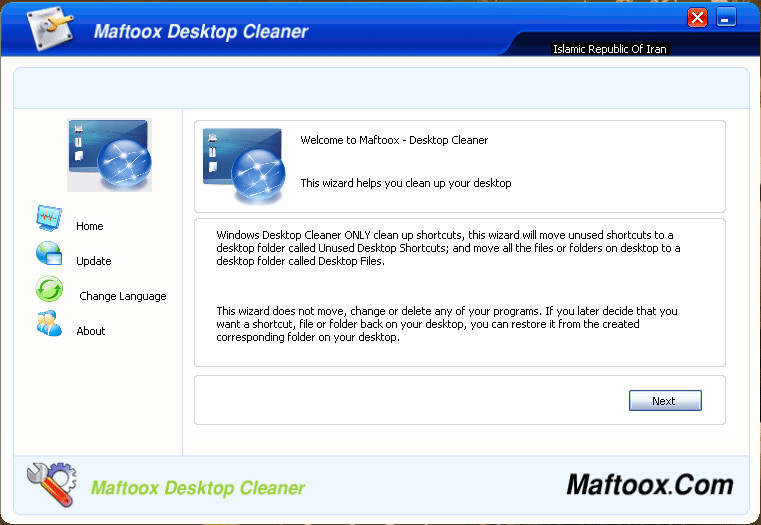The height and width of the screenshot is (525, 761).
Task: Minimize the window with the blue button
Action: (726, 17)
